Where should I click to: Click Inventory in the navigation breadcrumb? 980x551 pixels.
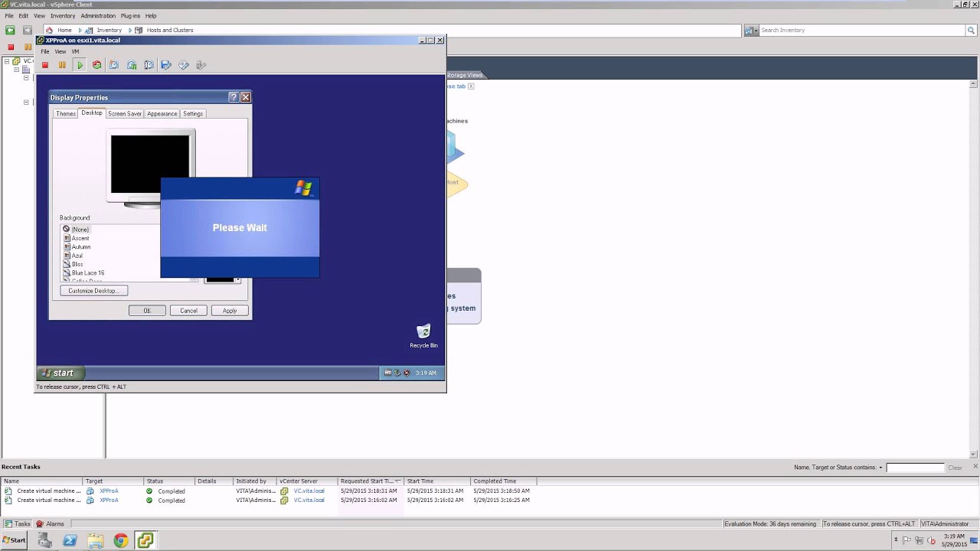pos(109,30)
